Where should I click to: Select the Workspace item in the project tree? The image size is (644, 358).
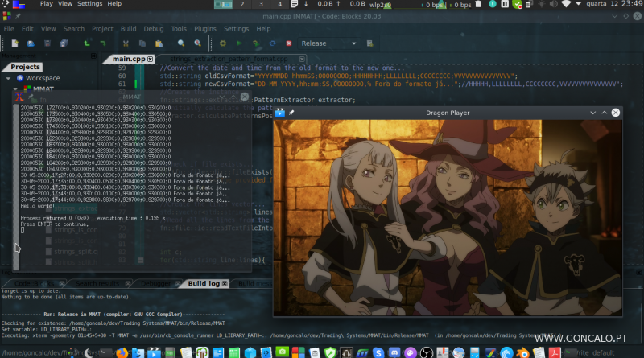point(43,78)
